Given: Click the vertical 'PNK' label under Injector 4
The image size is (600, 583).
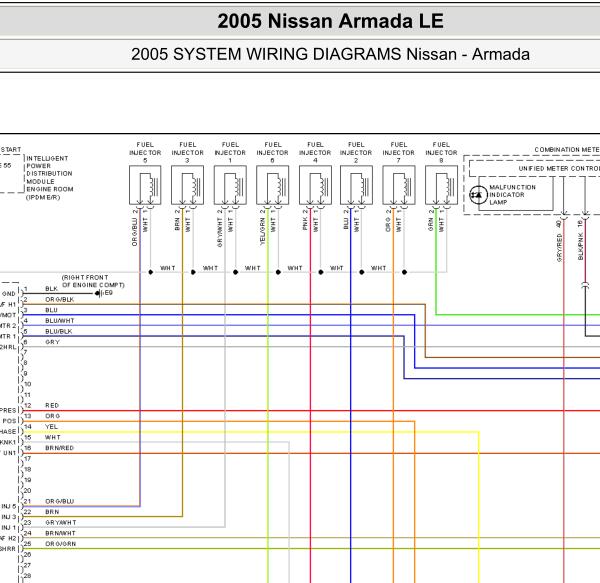Looking at the screenshot, I should 305,224.
